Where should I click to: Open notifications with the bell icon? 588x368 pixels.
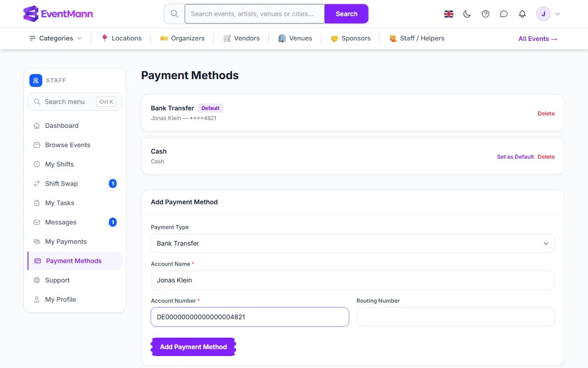tap(522, 14)
